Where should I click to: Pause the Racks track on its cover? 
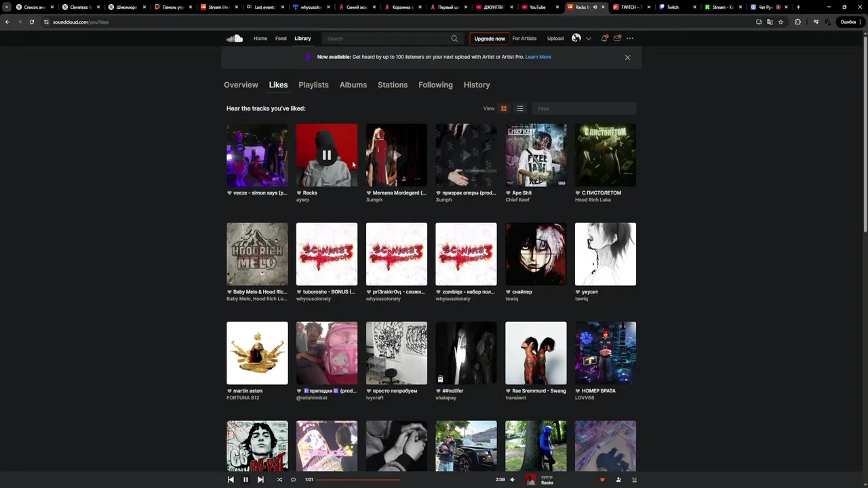click(x=326, y=155)
